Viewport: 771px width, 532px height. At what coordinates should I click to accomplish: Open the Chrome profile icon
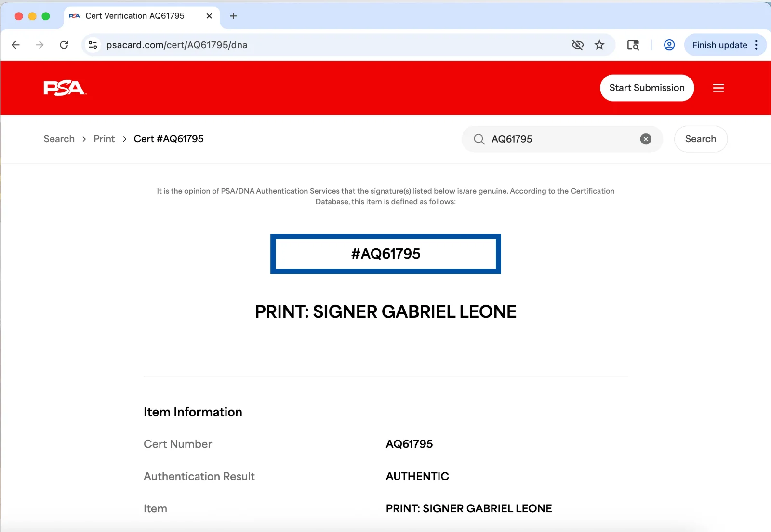click(669, 45)
